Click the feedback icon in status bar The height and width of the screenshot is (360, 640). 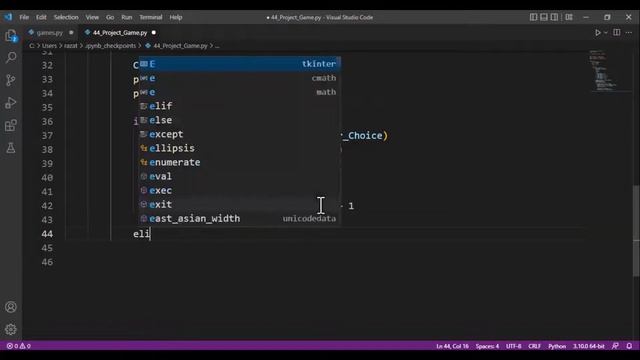615,346
